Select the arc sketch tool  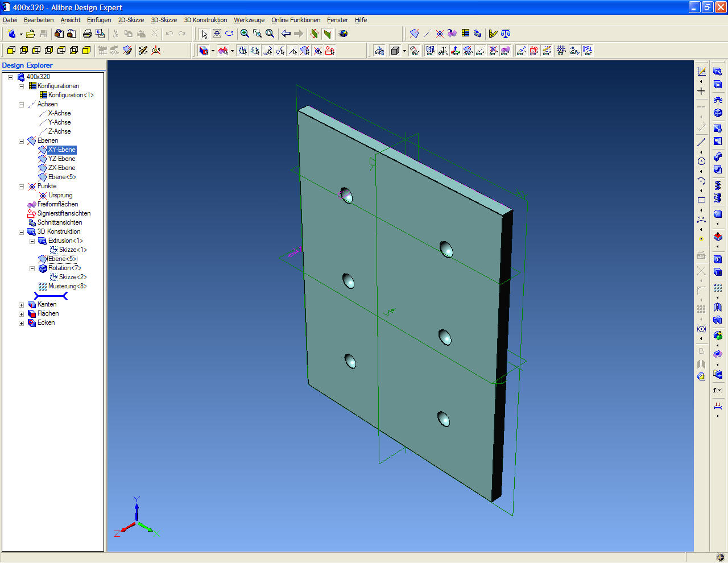click(x=701, y=181)
